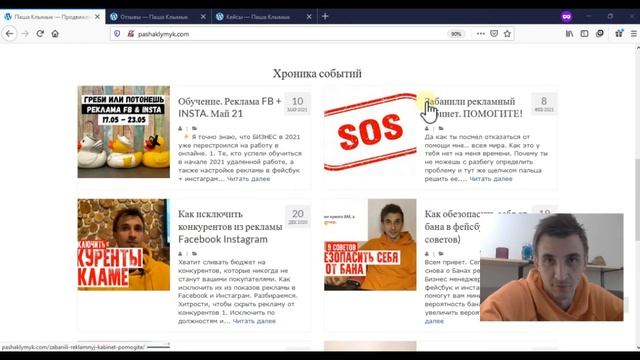Click the author icon under конкурентов post
This screenshot has height=360, width=640.
point(180,253)
